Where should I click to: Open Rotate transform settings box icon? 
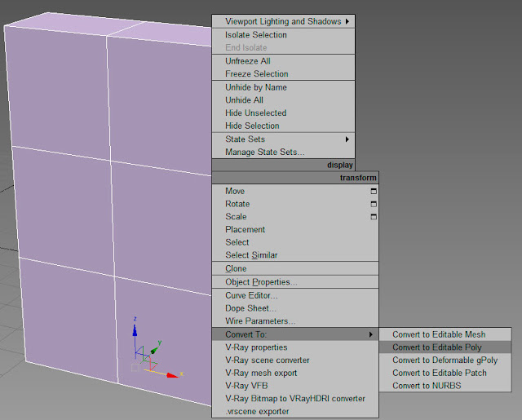coord(374,204)
